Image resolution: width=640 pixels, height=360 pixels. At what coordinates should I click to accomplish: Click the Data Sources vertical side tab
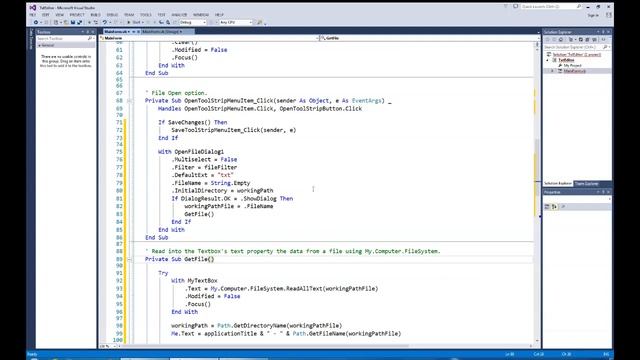click(x=31, y=40)
